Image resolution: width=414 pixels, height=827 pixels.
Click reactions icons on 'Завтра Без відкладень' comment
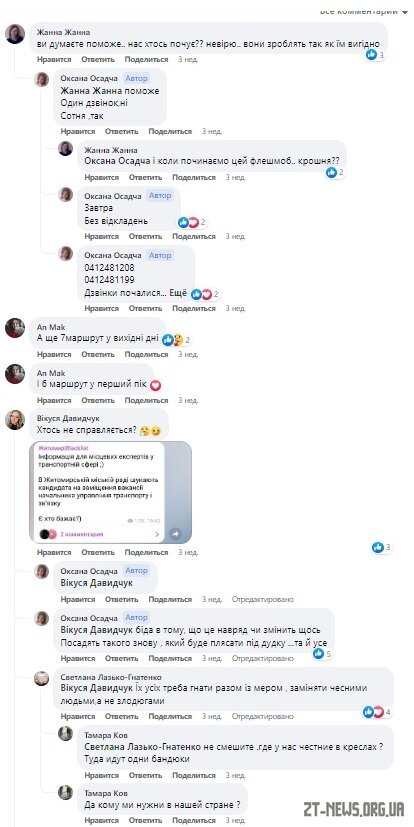coord(188,223)
